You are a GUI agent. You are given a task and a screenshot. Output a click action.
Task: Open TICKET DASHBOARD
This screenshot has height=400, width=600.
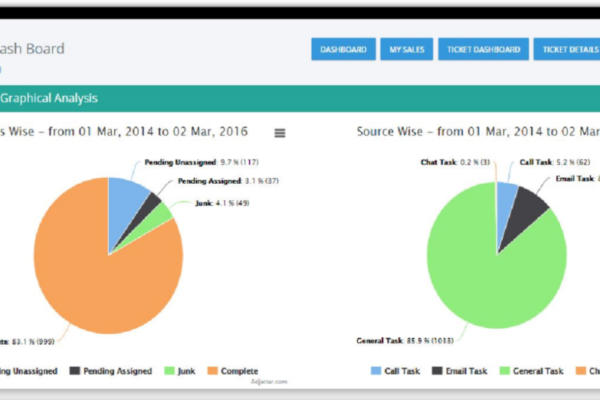click(483, 49)
